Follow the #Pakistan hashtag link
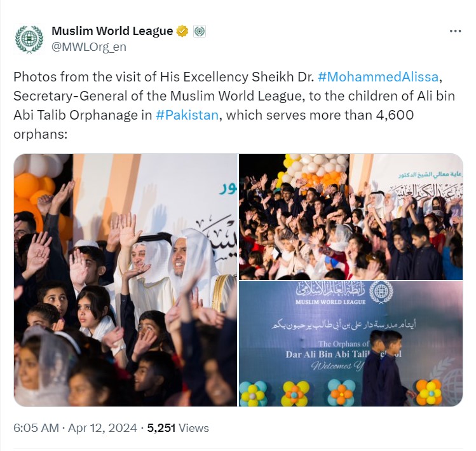Image resolution: width=476 pixels, height=451 pixels. (x=187, y=115)
